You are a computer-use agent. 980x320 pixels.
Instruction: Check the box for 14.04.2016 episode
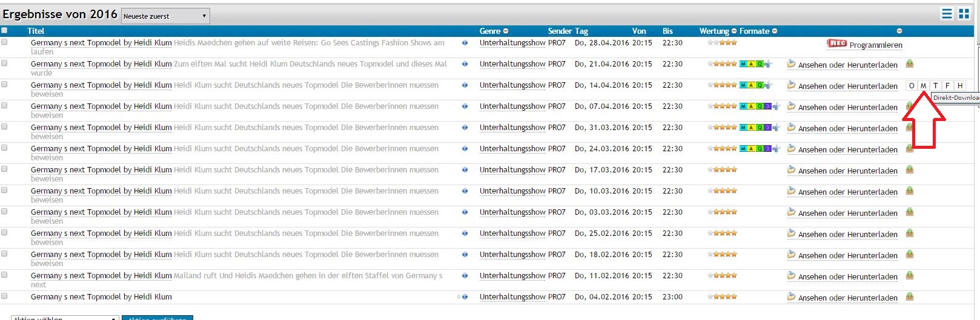4,84
